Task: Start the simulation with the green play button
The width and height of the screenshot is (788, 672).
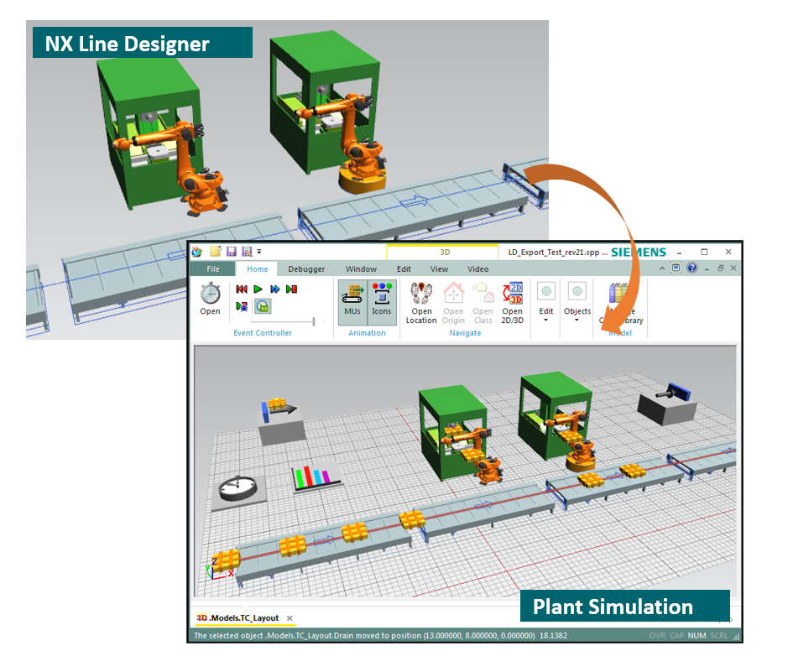Action: point(258,289)
